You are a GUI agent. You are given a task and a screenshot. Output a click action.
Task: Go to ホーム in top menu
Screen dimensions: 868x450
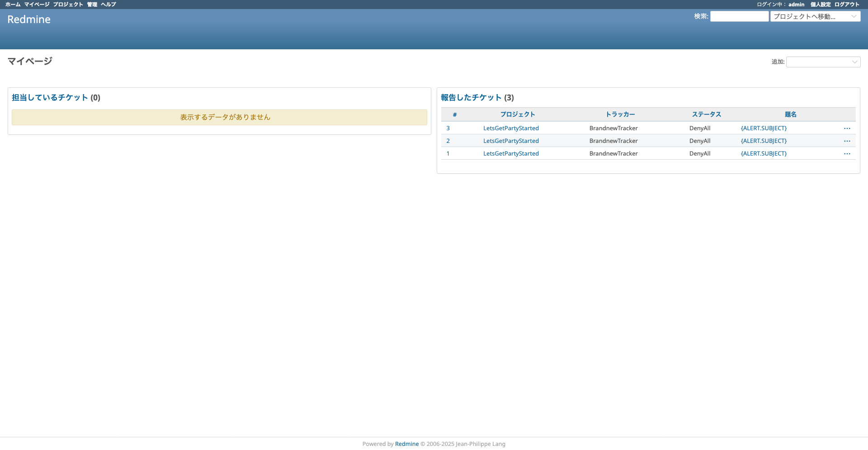tap(13, 5)
